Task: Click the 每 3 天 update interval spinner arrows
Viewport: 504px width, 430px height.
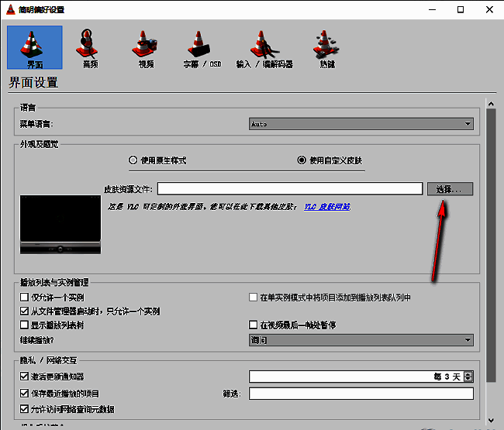Action: [x=468, y=377]
